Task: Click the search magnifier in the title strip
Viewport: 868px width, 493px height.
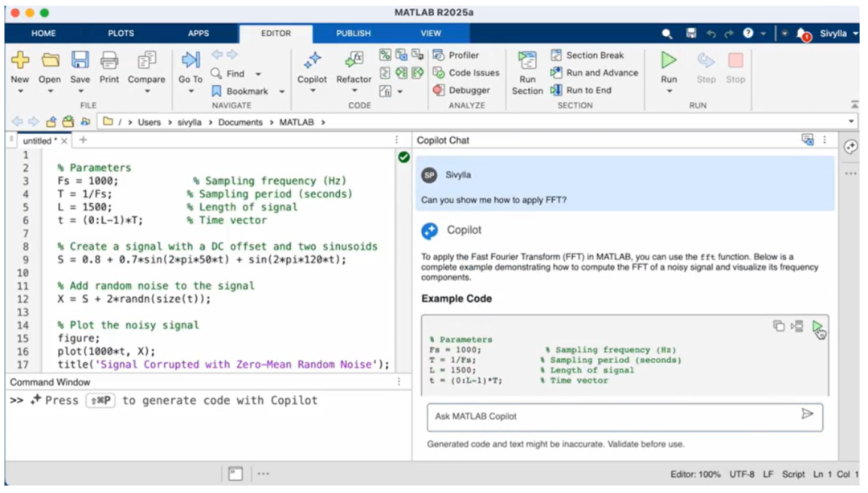Action: [667, 34]
